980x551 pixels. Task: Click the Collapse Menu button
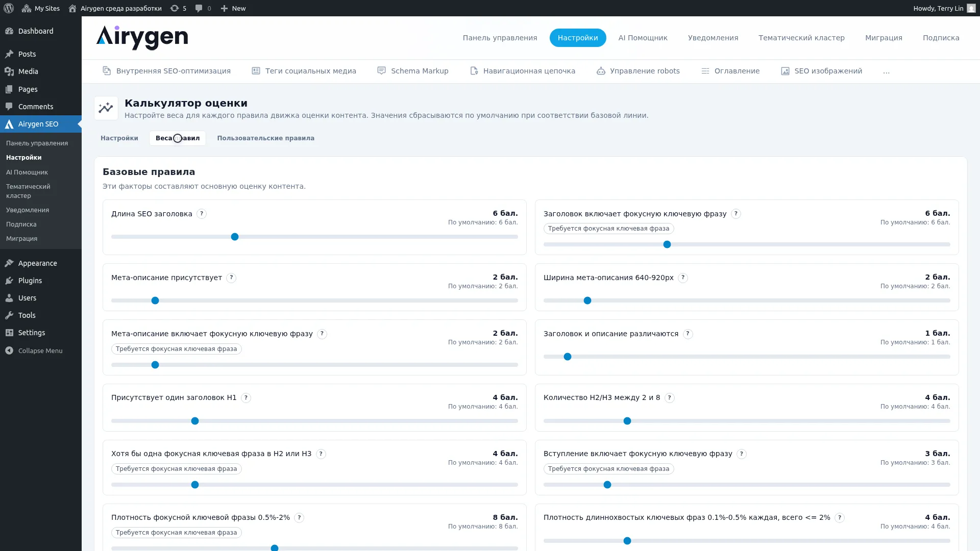click(41, 350)
